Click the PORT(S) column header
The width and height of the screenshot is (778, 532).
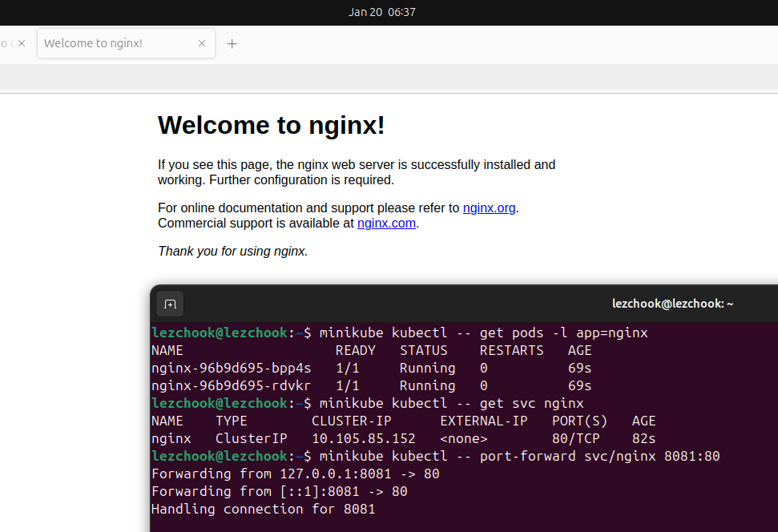coord(579,421)
